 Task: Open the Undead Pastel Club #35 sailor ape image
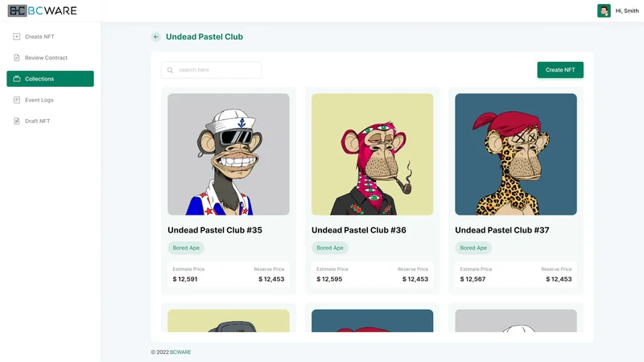tap(229, 154)
